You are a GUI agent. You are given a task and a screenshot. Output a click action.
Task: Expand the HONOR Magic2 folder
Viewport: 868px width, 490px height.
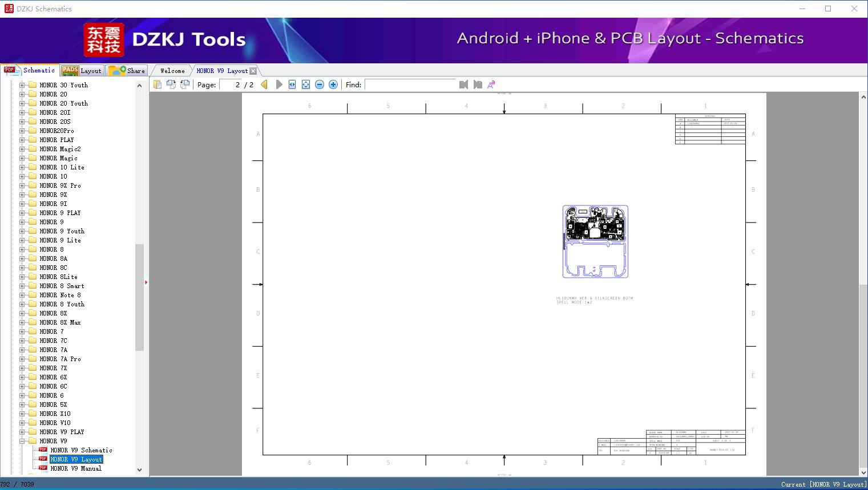point(22,149)
